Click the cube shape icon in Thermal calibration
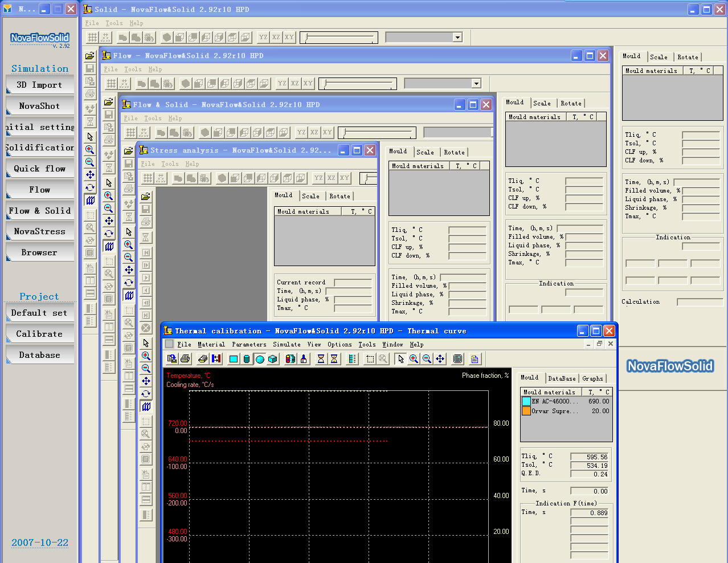 pos(273,359)
